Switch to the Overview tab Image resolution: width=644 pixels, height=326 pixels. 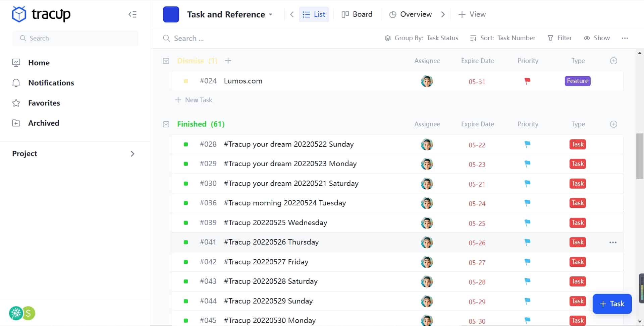point(411,14)
